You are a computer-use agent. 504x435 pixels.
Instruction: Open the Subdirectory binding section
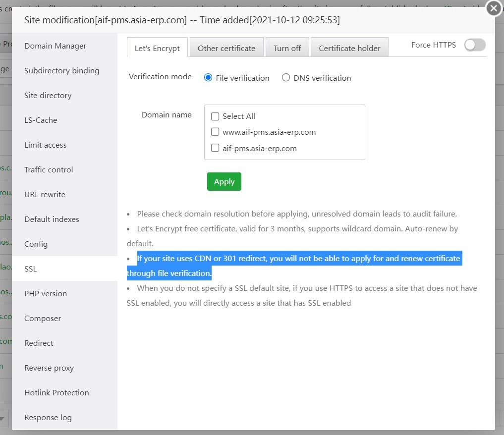[62, 71]
